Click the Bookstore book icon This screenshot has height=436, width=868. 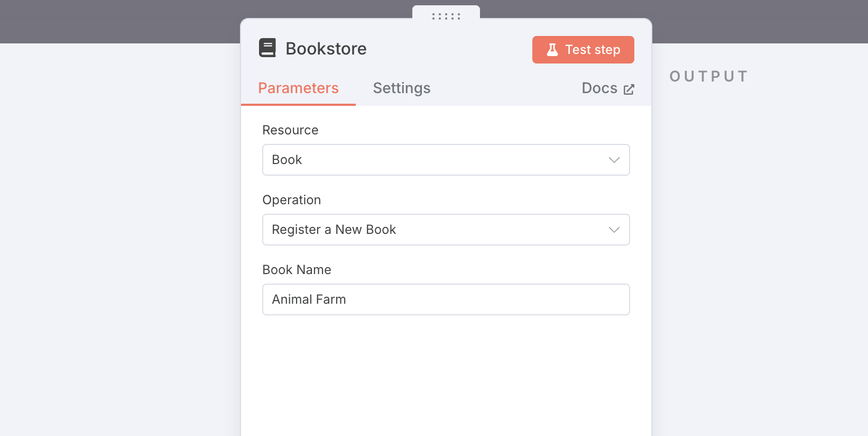pyautogui.click(x=267, y=48)
